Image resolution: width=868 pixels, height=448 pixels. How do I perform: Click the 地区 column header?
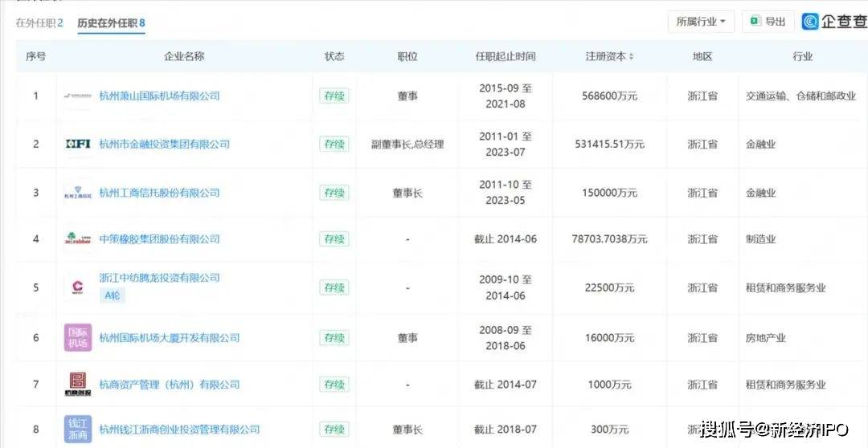702,56
